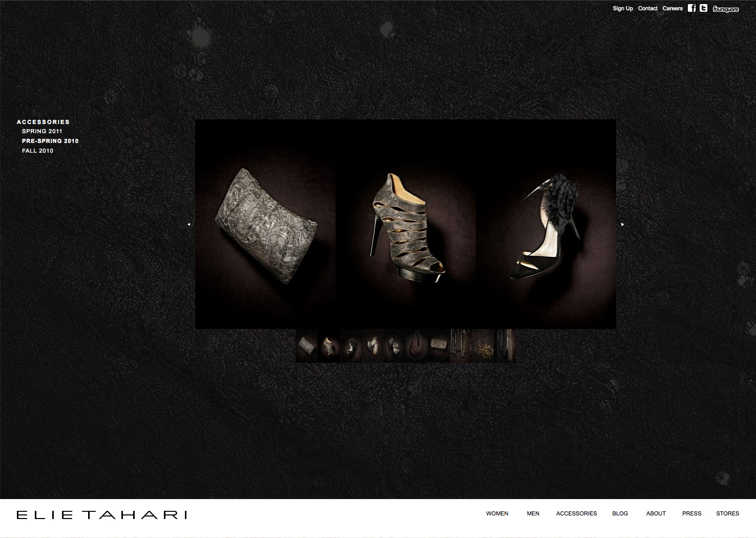Select the last dark scarf thumbnail

(x=505, y=346)
